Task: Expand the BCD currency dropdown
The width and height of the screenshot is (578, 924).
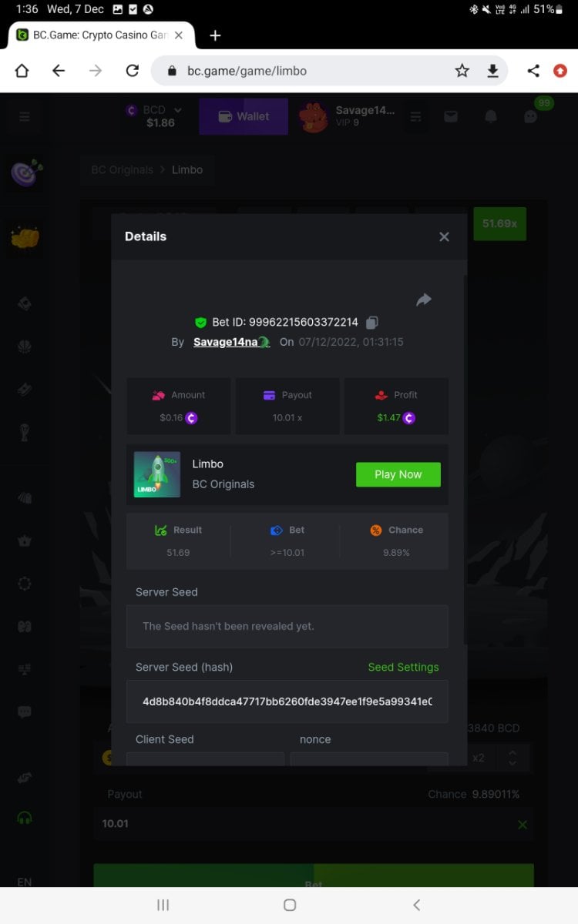Action: tap(178, 110)
